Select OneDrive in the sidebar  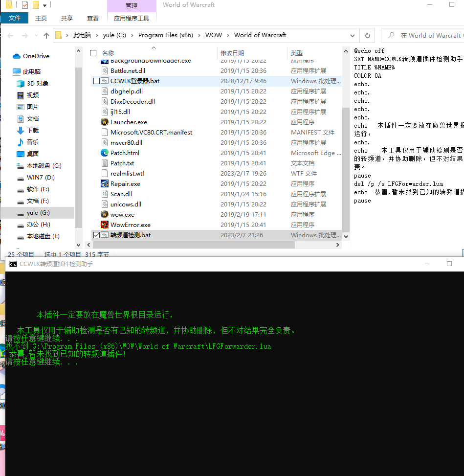tap(34, 56)
